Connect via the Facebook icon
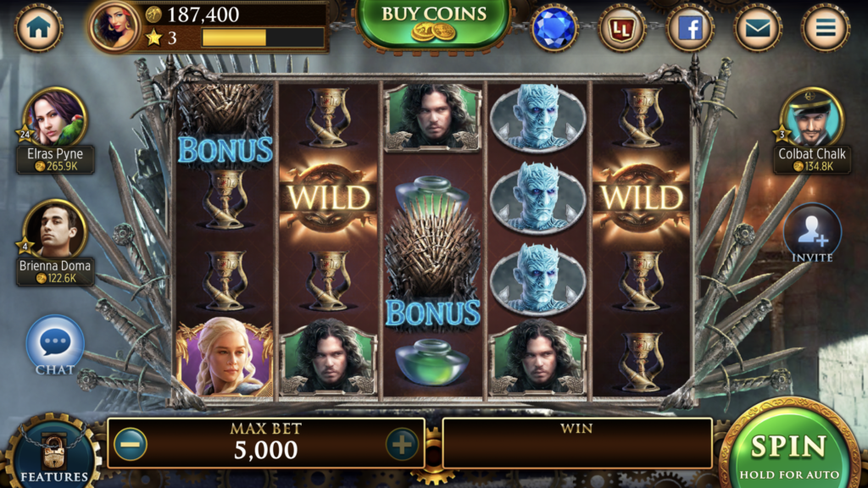 tap(690, 28)
